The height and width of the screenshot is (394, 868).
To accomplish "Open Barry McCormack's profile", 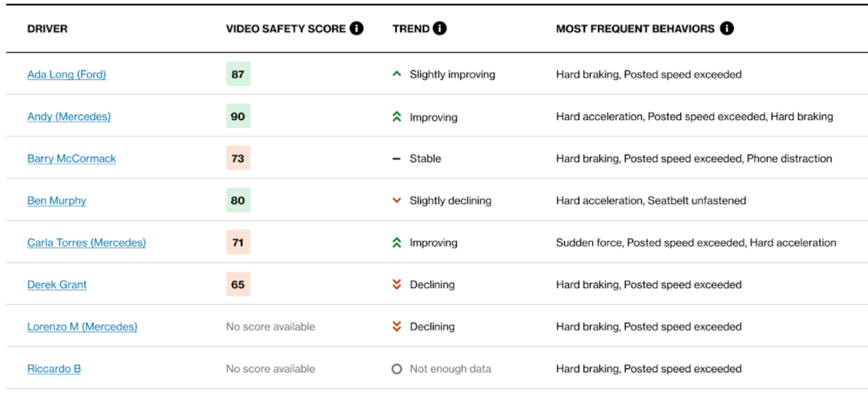I will [71, 158].
